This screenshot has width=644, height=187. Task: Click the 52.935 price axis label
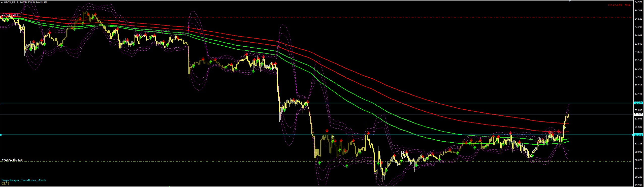pyautogui.click(x=639, y=77)
